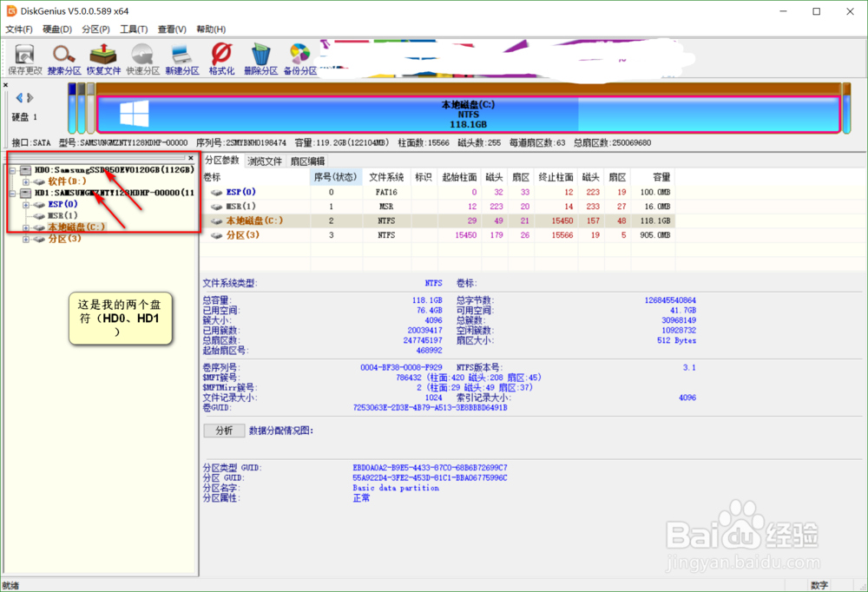
Task: Open the Search Partition (搜索分区) tool
Action: pos(64,59)
